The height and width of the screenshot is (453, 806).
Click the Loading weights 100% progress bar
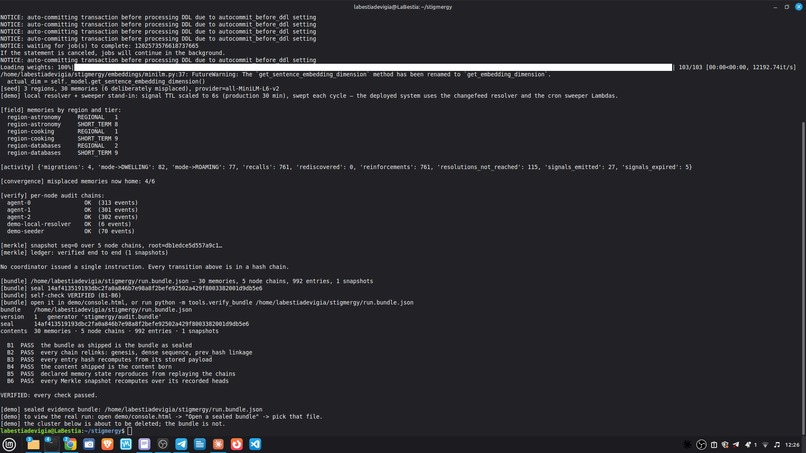tap(373, 67)
